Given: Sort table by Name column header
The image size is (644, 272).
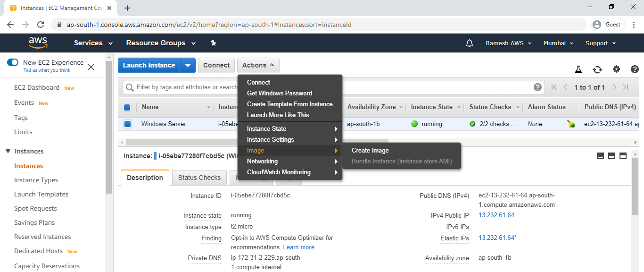Looking at the screenshot, I should (150, 107).
